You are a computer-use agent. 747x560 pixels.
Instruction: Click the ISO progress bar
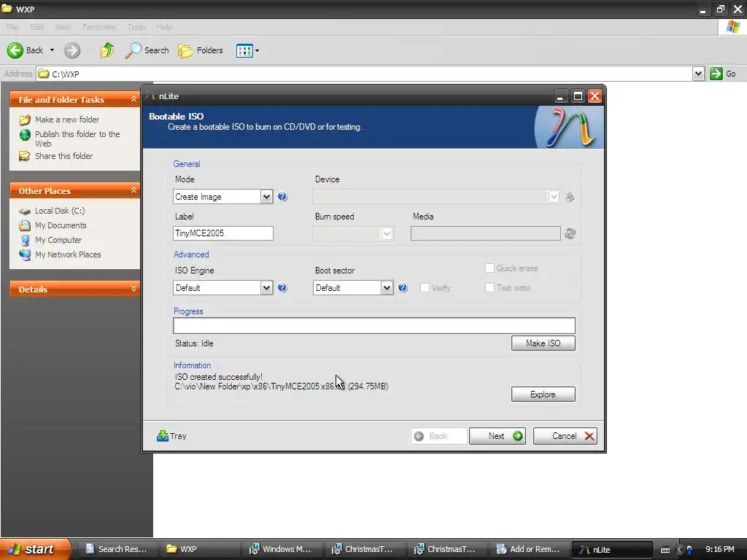click(374, 326)
